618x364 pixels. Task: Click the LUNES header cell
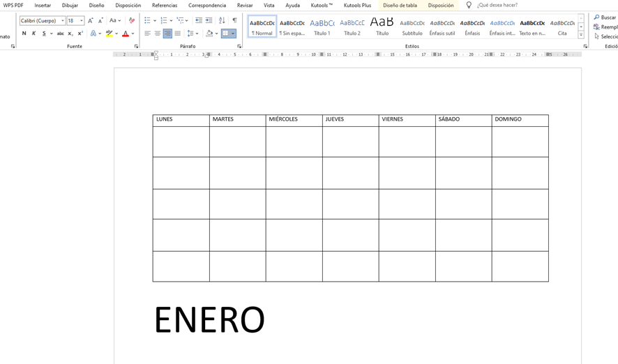coord(181,120)
